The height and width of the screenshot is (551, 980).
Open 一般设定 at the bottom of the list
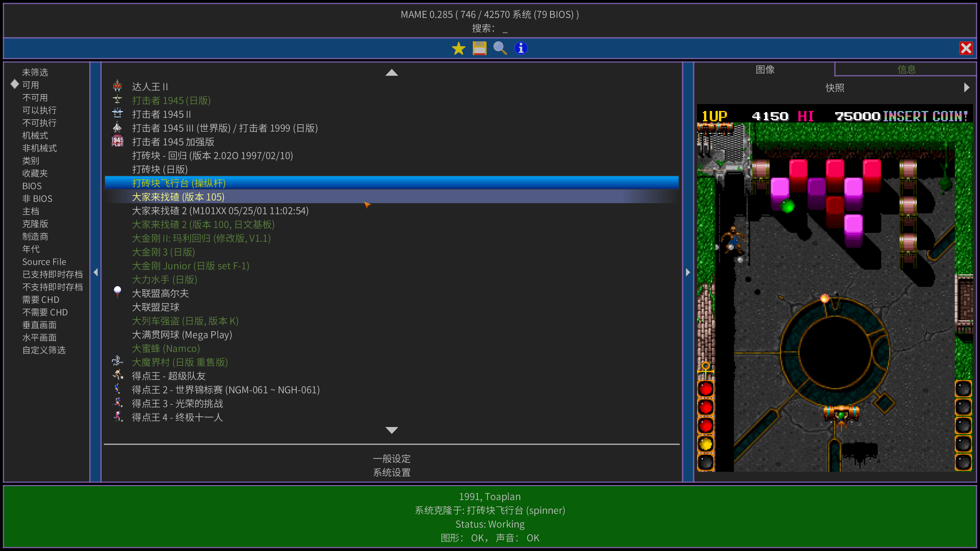click(x=391, y=458)
